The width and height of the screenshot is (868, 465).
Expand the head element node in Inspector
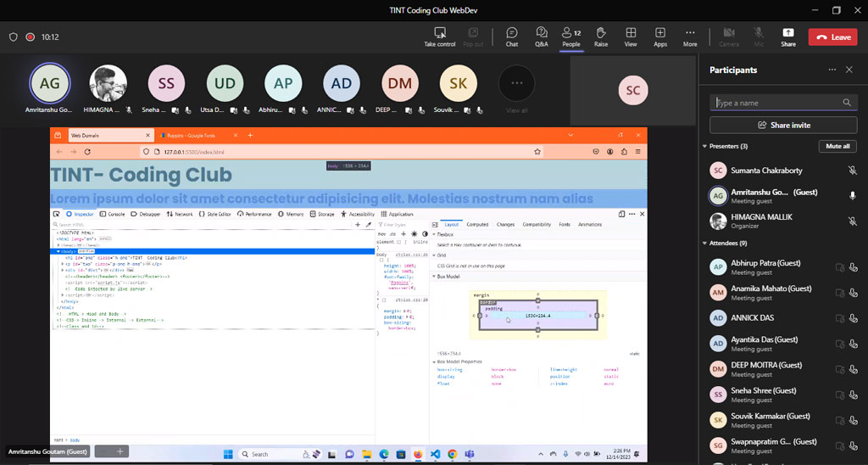pyautogui.click(x=58, y=245)
